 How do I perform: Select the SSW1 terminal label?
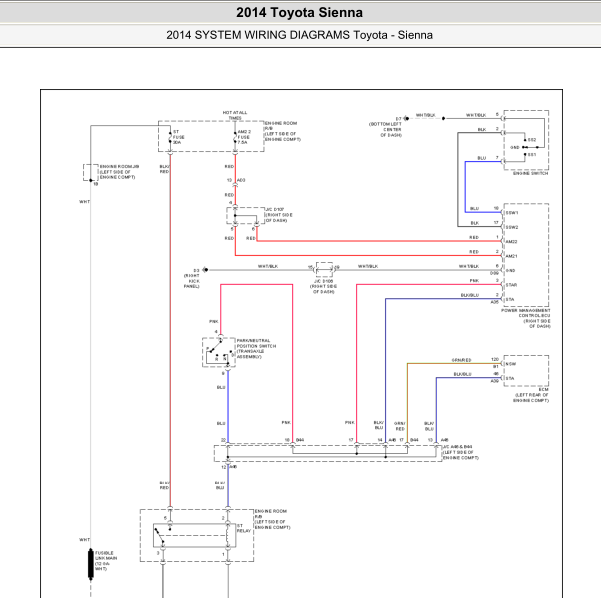point(512,213)
